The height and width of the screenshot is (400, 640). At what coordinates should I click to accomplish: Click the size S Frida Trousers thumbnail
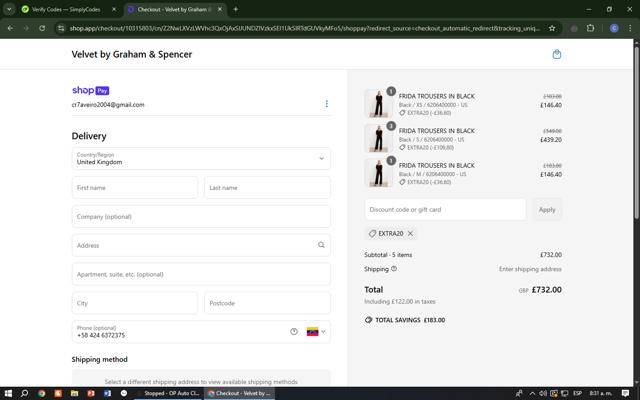pyautogui.click(x=378, y=138)
